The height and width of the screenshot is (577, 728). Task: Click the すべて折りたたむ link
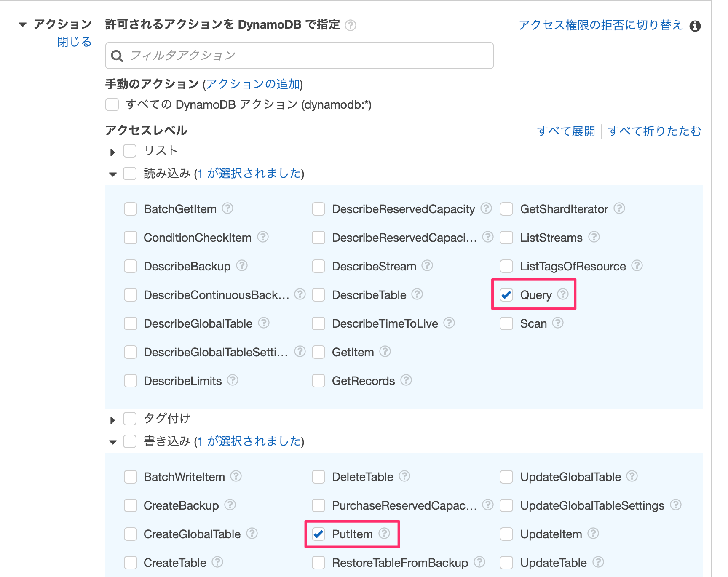point(655,131)
